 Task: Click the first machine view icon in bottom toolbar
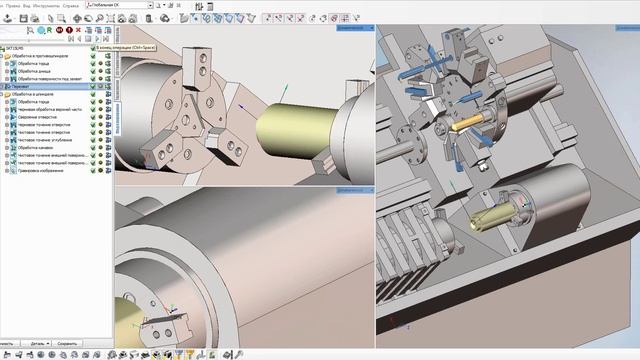pos(7,355)
